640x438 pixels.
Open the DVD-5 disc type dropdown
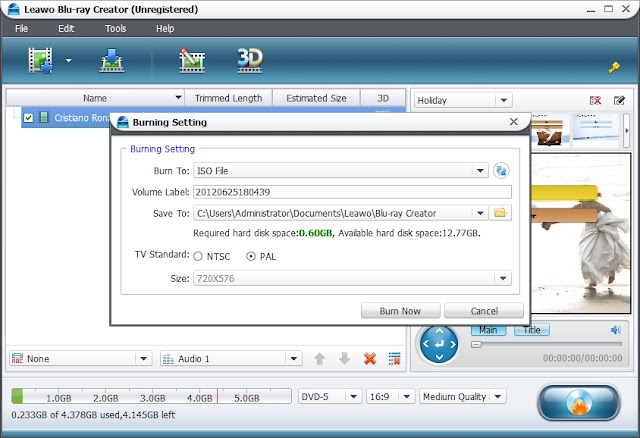point(353,396)
